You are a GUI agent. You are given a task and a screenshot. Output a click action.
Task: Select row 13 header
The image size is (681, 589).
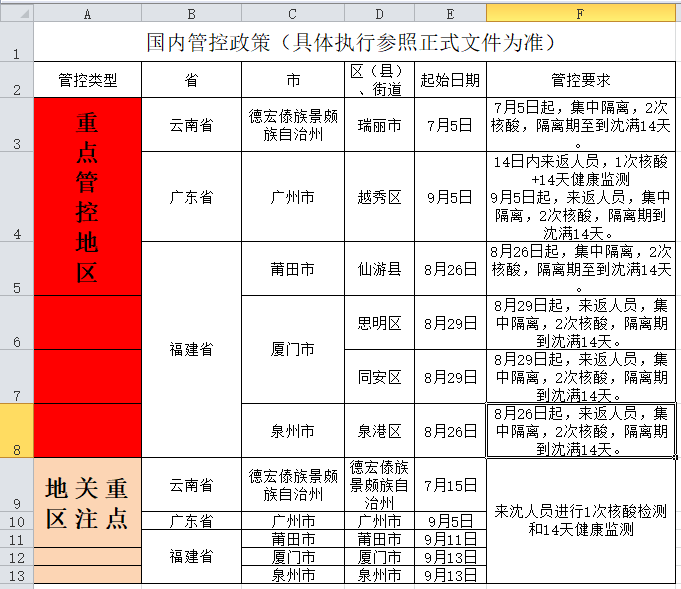coord(17,575)
